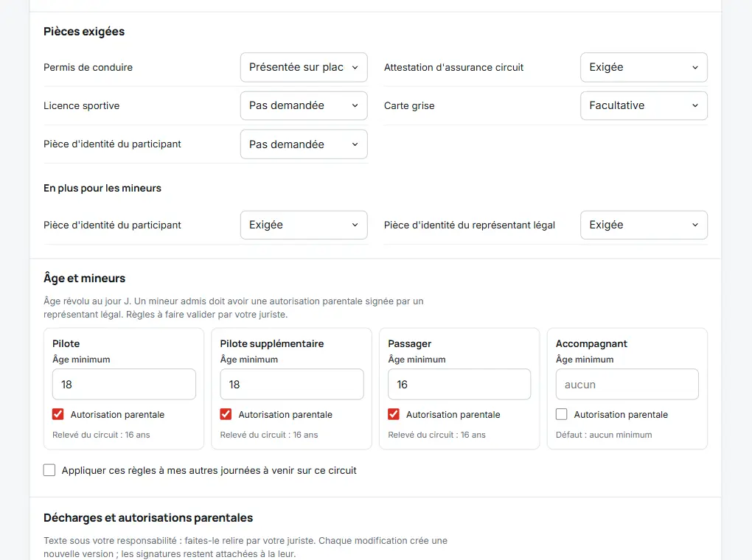Click the chevron arrow on Licence sportive select
The height and width of the screenshot is (560, 752).
click(355, 105)
